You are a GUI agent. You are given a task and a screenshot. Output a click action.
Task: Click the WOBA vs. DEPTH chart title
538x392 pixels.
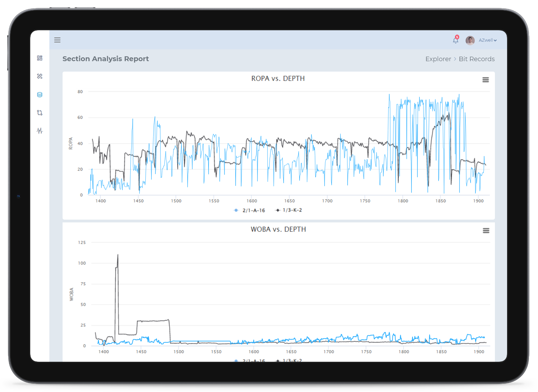[278, 229]
